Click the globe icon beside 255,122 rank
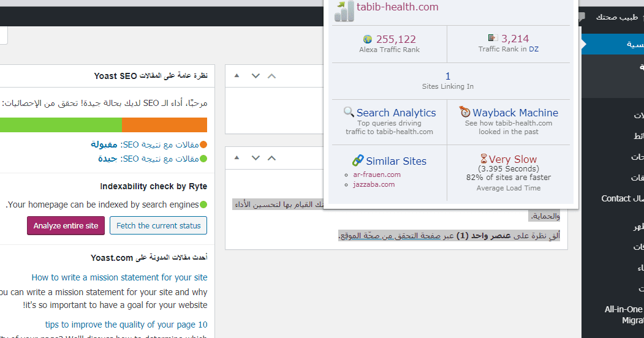This screenshot has width=644, height=338. click(368, 39)
